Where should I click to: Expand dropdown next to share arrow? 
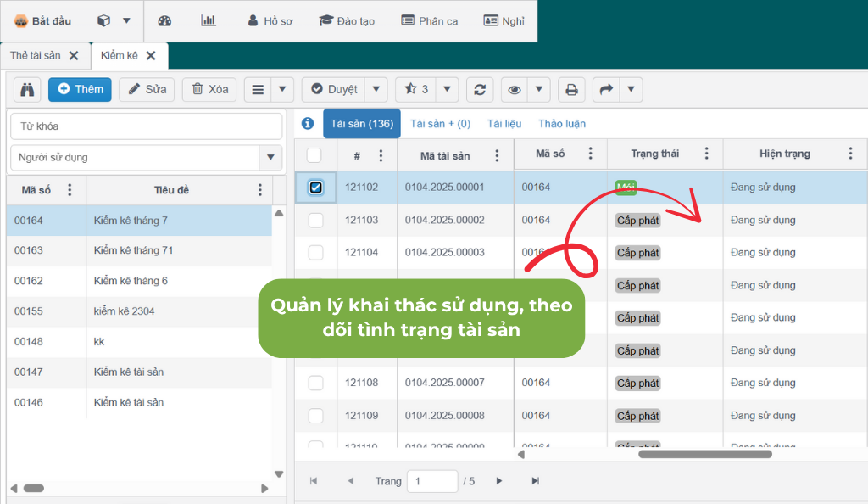tap(631, 89)
